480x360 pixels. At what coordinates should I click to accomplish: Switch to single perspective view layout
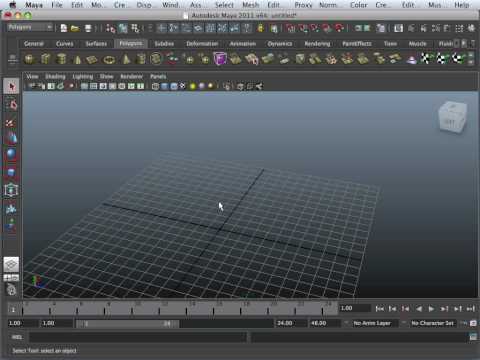pyautogui.click(x=11, y=264)
